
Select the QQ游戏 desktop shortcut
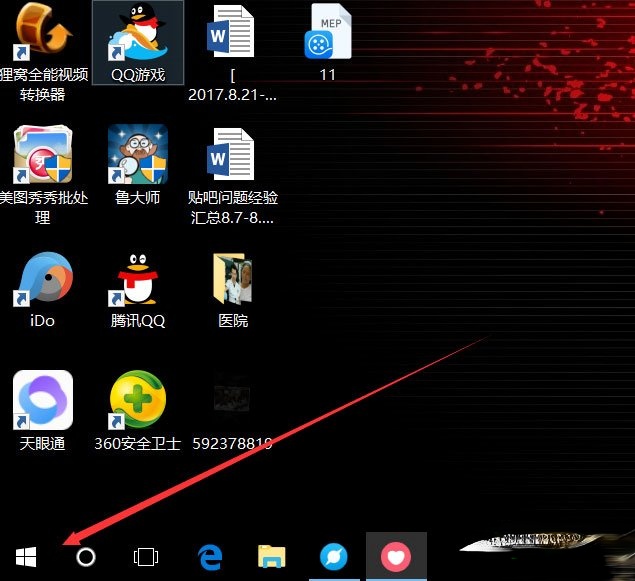(x=137, y=33)
